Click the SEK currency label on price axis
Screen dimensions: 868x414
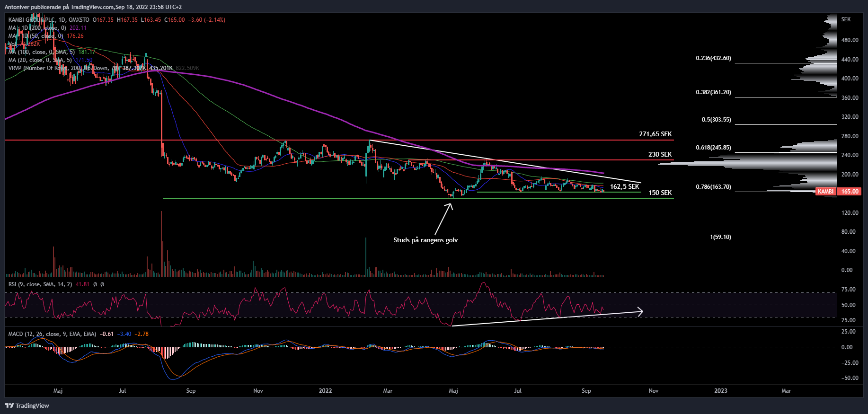tap(846, 19)
